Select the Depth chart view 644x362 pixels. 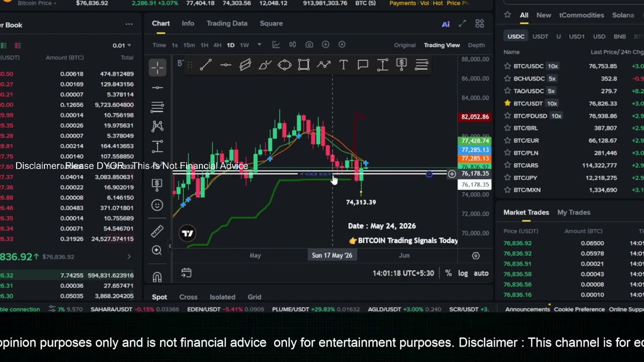pos(476,45)
